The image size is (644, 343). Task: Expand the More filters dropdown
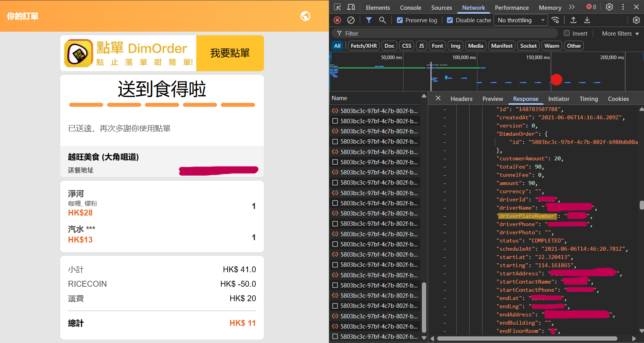[620, 34]
